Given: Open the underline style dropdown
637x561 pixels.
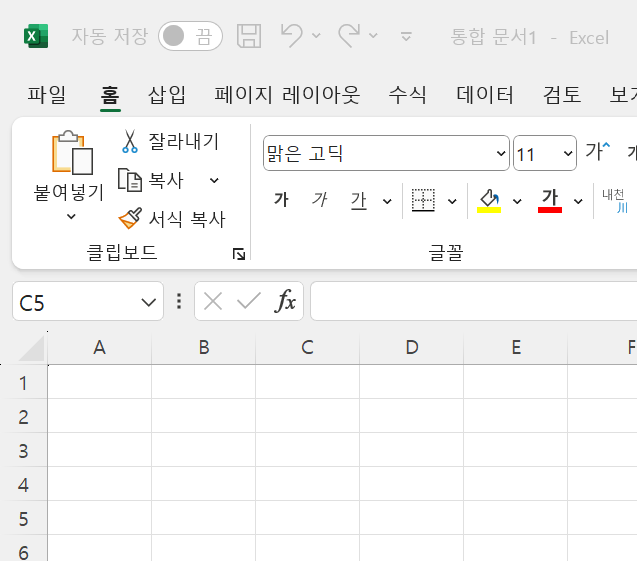Looking at the screenshot, I should (387, 201).
